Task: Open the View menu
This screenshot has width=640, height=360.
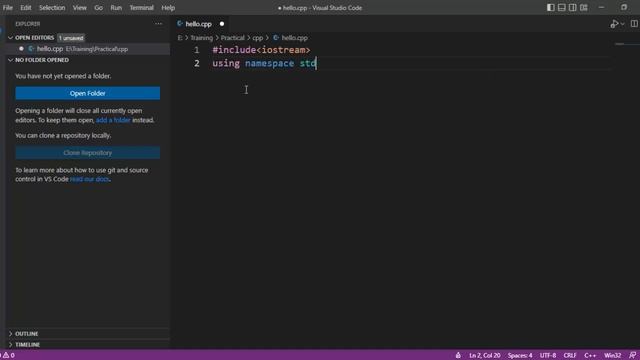Action: tap(80, 8)
